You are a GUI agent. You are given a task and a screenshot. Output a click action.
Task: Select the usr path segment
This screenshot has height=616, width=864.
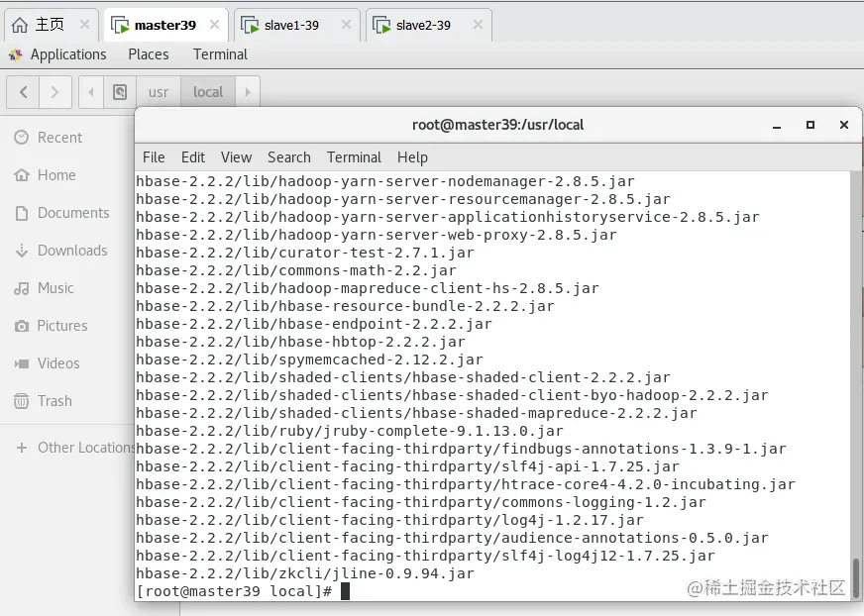tap(159, 92)
